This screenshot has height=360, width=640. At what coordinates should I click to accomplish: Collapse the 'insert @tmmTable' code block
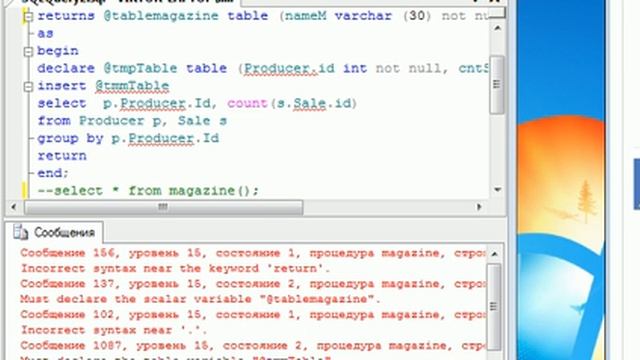(28, 87)
